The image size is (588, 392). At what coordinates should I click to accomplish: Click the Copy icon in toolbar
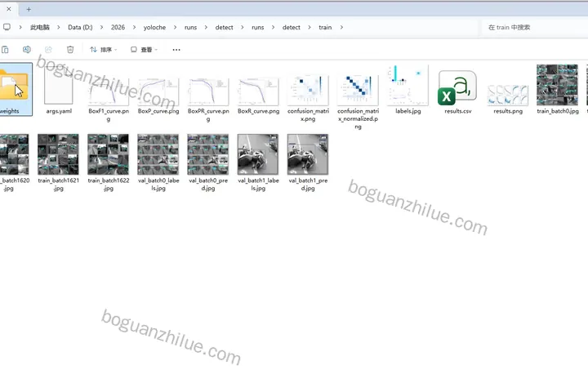click(x=5, y=50)
